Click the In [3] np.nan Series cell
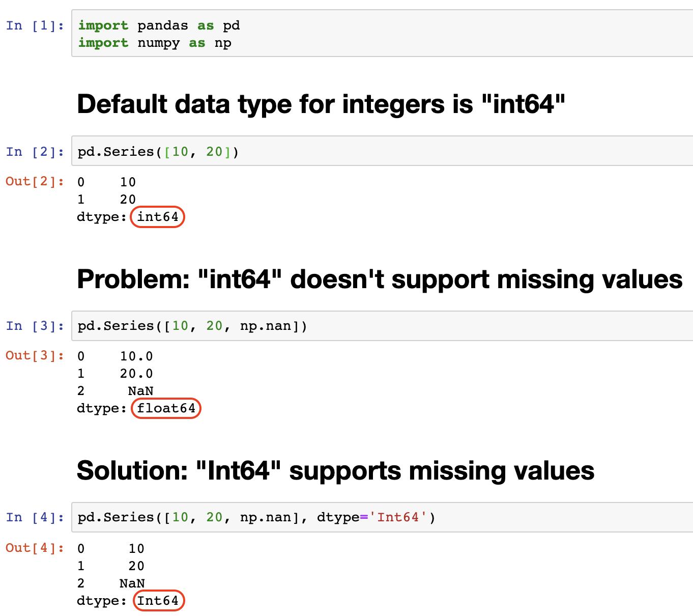The width and height of the screenshot is (693, 616). pos(382,326)
